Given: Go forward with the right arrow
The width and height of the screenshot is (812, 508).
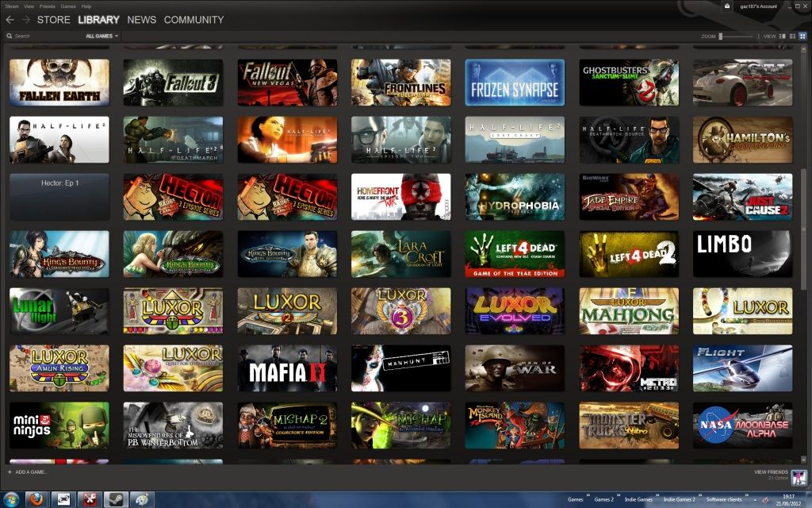Looking at the screenshot, I should pos(26,20).
